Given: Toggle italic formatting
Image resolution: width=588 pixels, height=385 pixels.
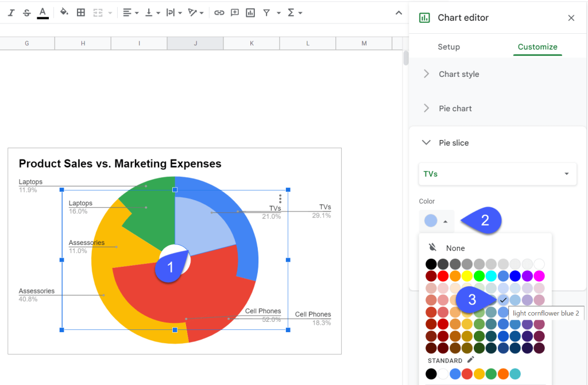Looking at the screenshot, I should click(10, 12).
